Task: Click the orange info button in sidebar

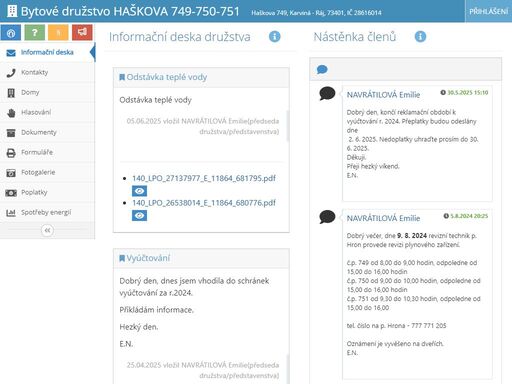Action: [x=58, y=33]
